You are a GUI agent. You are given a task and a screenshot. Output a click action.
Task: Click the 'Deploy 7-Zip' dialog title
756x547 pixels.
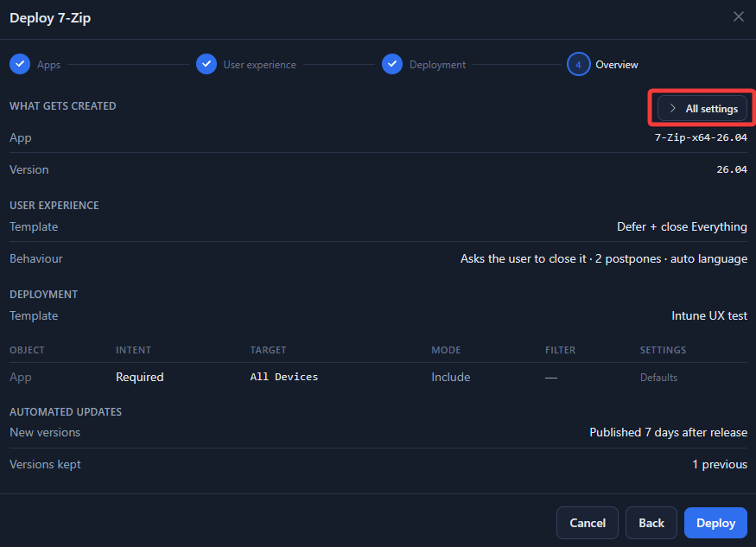pyautogui.click(x=50, y=18)
